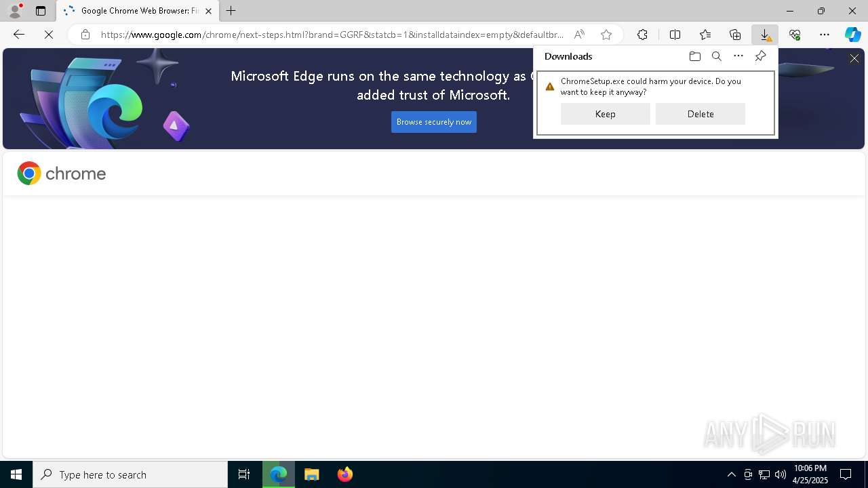
Task: Open network status tray icon
Action: coord(764,474)
